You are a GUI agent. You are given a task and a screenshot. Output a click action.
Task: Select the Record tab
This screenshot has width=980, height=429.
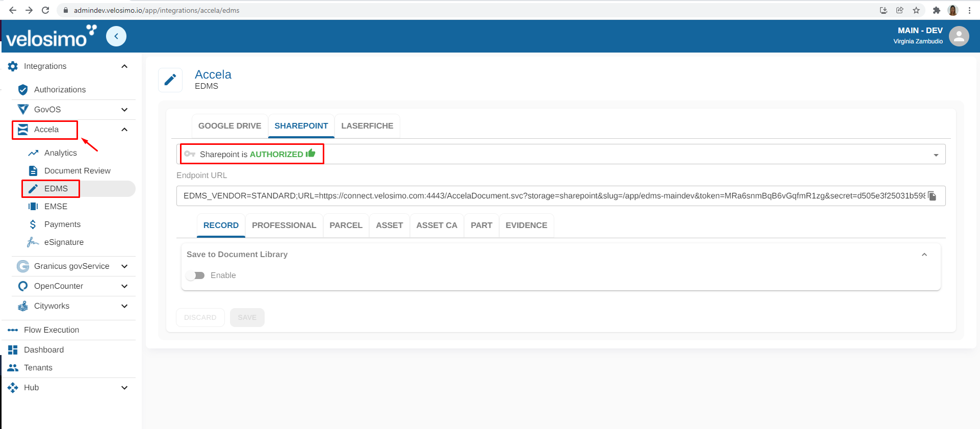[x=221, y=225]
